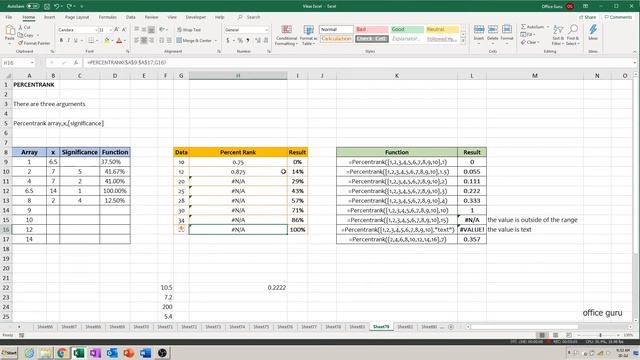Click the Orientation icon
Image resolution: width=640 pixels, height=360 pixels.
click(x=162, y=30)
